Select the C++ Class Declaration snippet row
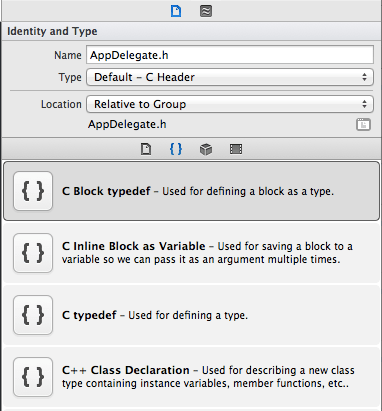The height and width of the screenshot is (411, 382). [191, 377]
